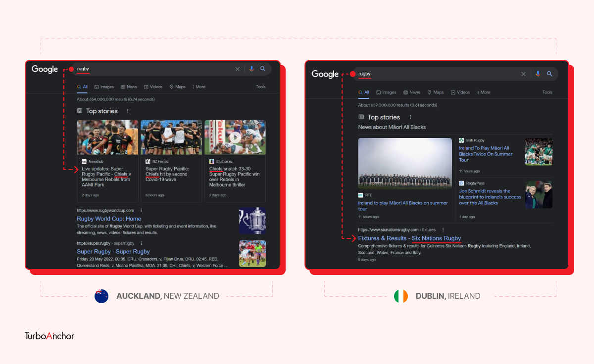Screen dimensions: 594x364
Task: Click the "5 days ago" timestamp in Dublin window
Action: pos(367,260)
